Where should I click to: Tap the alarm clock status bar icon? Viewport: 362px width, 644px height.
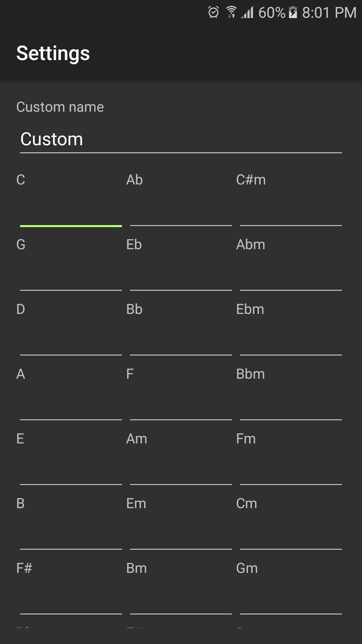[213, 12]
